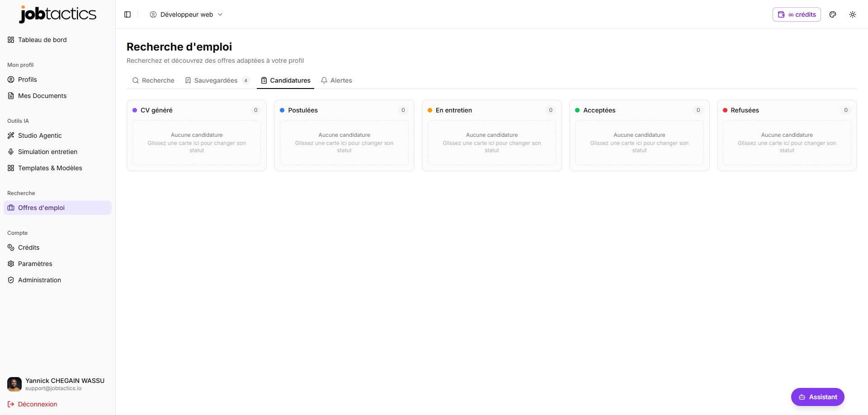
Task: Click the chevron next to Développeur web
Action: (x=220, y=14)
